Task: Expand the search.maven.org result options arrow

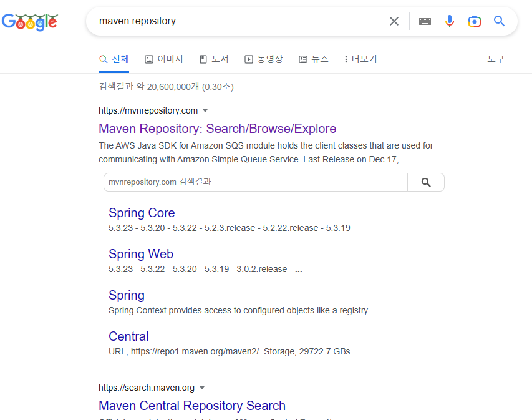Action: 202,388
